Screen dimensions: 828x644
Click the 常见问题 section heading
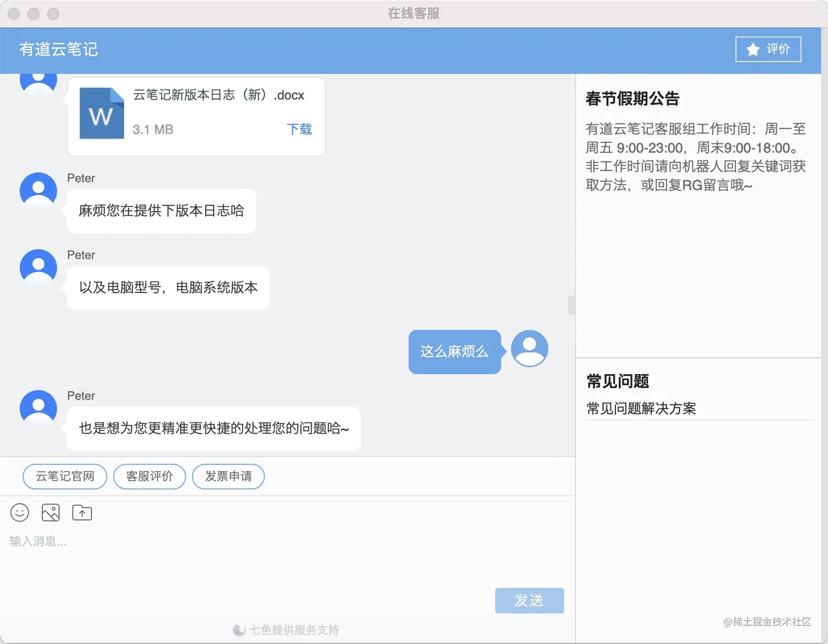click(618, 381)
